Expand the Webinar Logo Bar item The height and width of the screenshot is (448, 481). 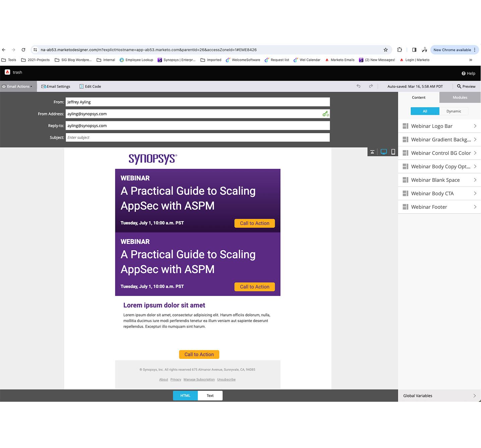coord(439,126)
